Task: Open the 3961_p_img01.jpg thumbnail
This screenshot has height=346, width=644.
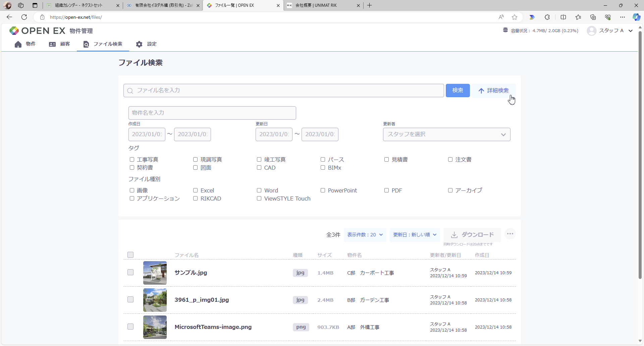Action: (x=155, y=300)
